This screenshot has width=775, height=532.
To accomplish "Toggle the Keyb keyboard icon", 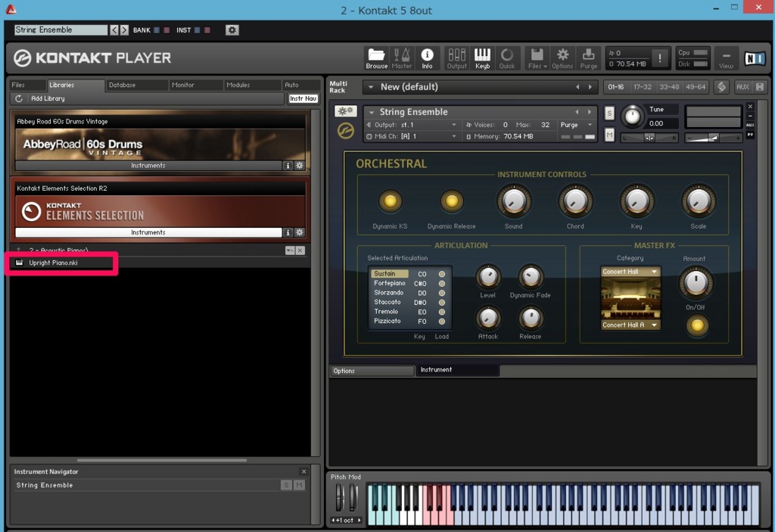I will 482,58.
